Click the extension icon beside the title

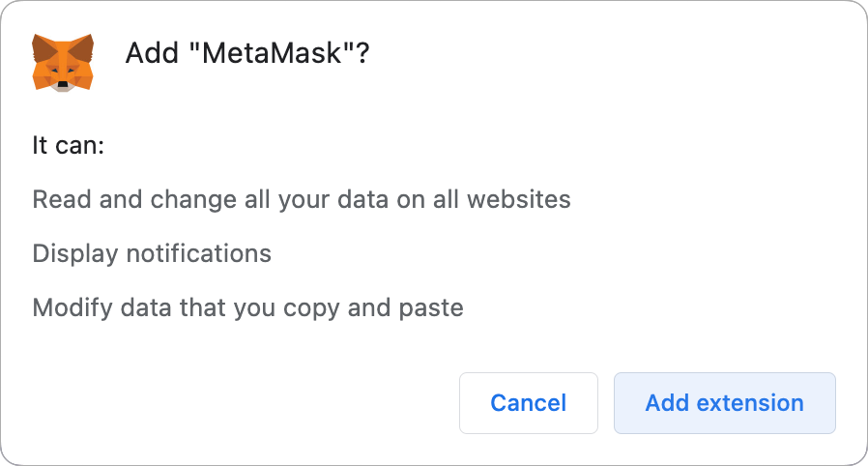(x=63, y=63)
